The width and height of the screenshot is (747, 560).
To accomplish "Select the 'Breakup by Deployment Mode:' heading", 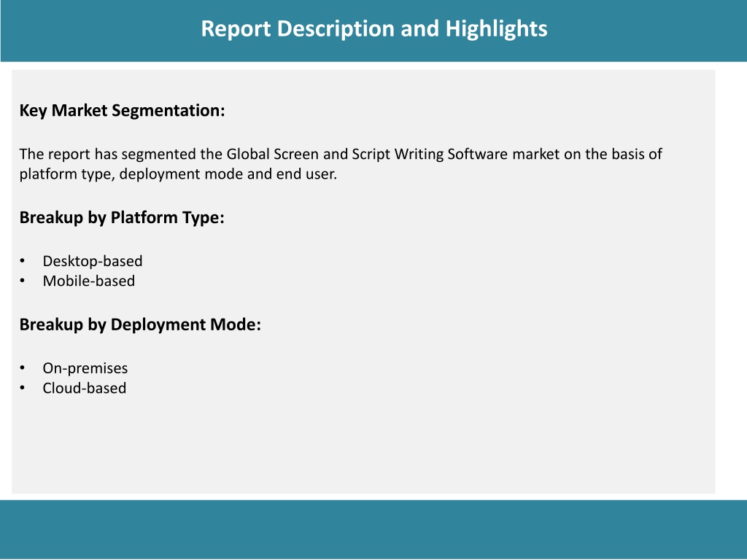I will point(140,324).
